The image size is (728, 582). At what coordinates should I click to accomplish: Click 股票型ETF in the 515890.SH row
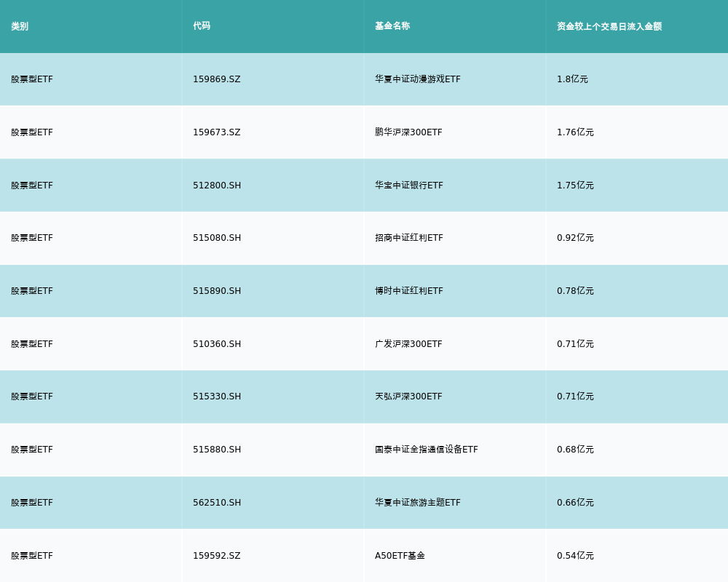32,291
